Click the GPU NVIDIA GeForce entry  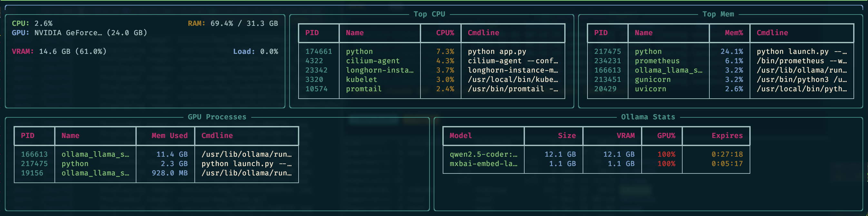80,33
